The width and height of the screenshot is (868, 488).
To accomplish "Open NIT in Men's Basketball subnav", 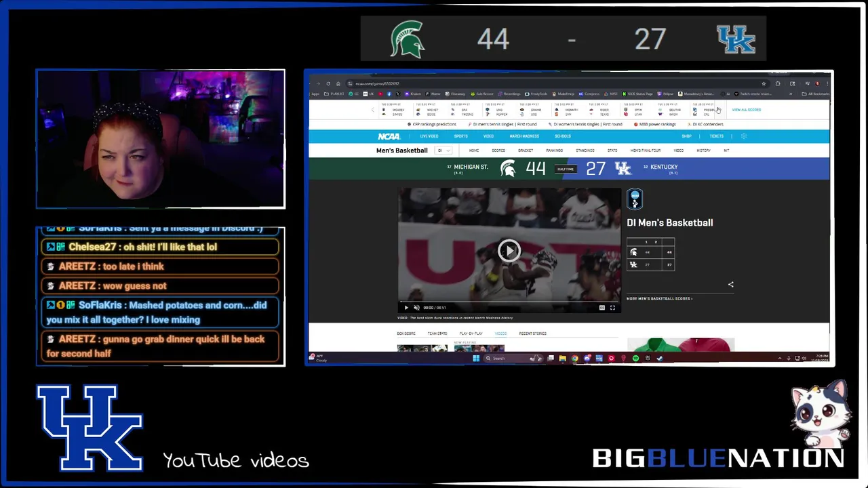I will tap(726, 150).
